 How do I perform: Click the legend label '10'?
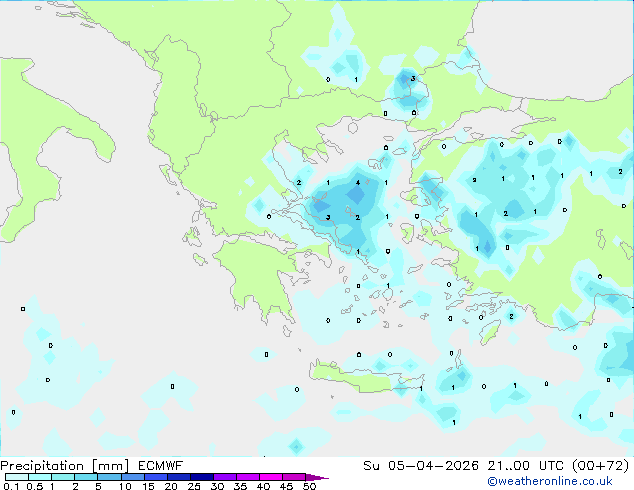[125, 486]
